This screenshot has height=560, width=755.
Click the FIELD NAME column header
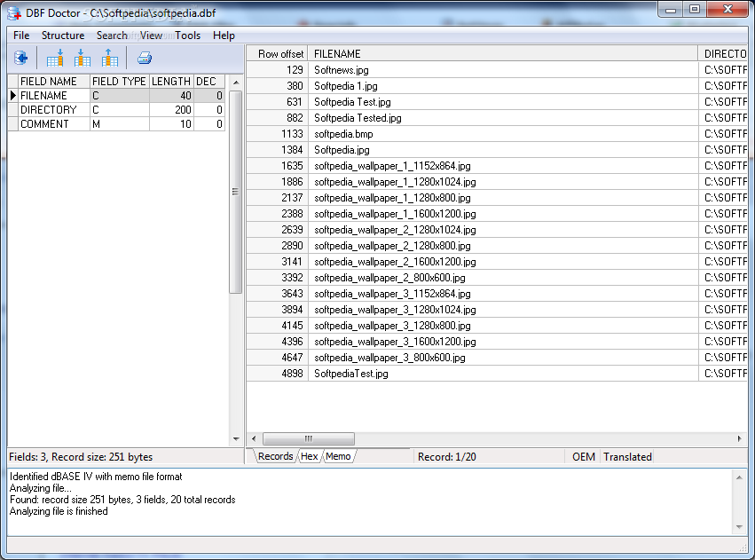[54, 82]
